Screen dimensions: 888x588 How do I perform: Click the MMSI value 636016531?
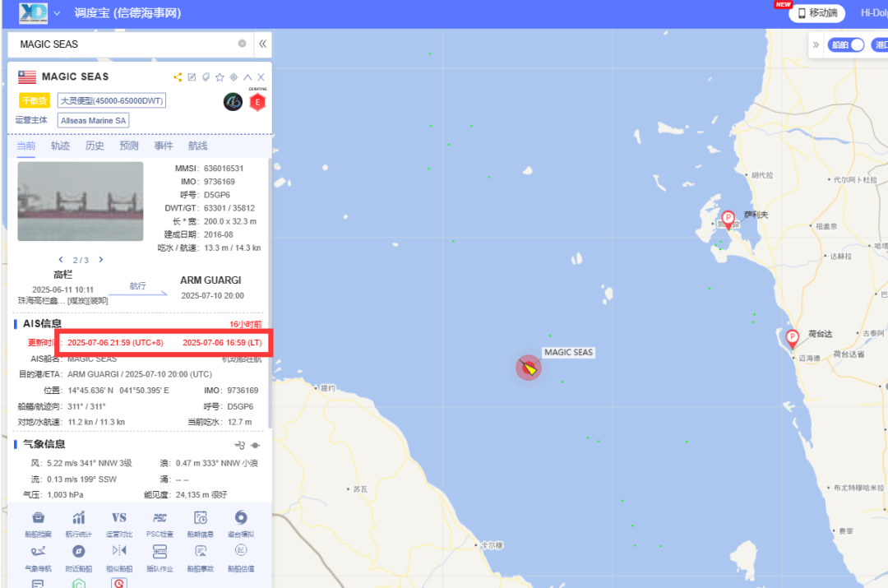click(x=224, y=169)
